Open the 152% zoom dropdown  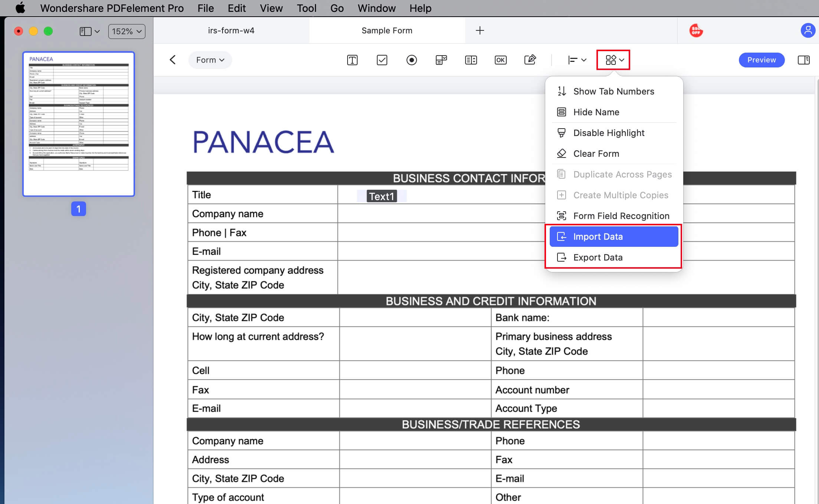pyautogui.click(x=126, y=31)
